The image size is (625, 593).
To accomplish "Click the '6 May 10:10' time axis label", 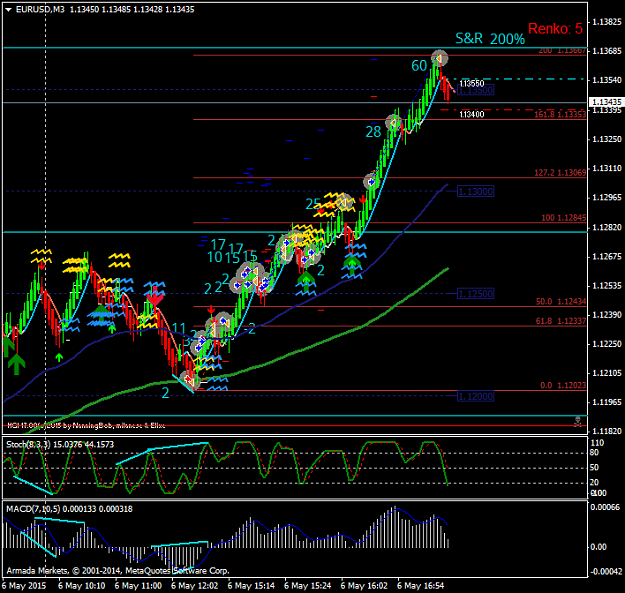I will 82,586.
